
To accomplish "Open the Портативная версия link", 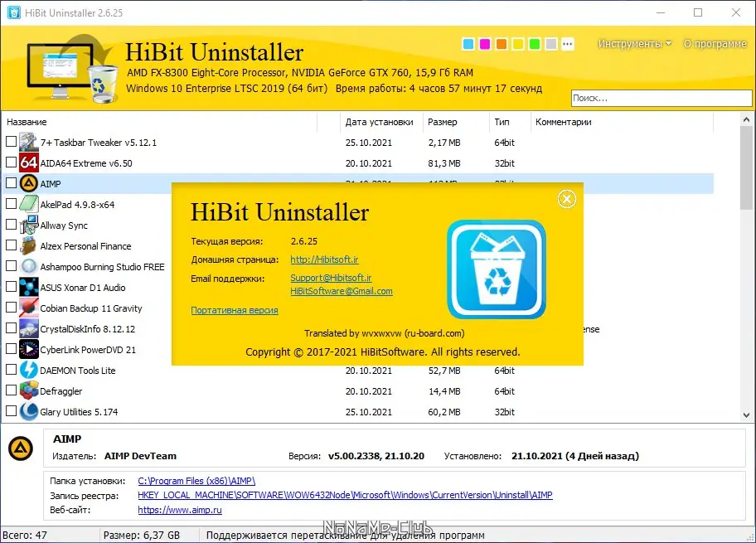I will tap(235, 310).
